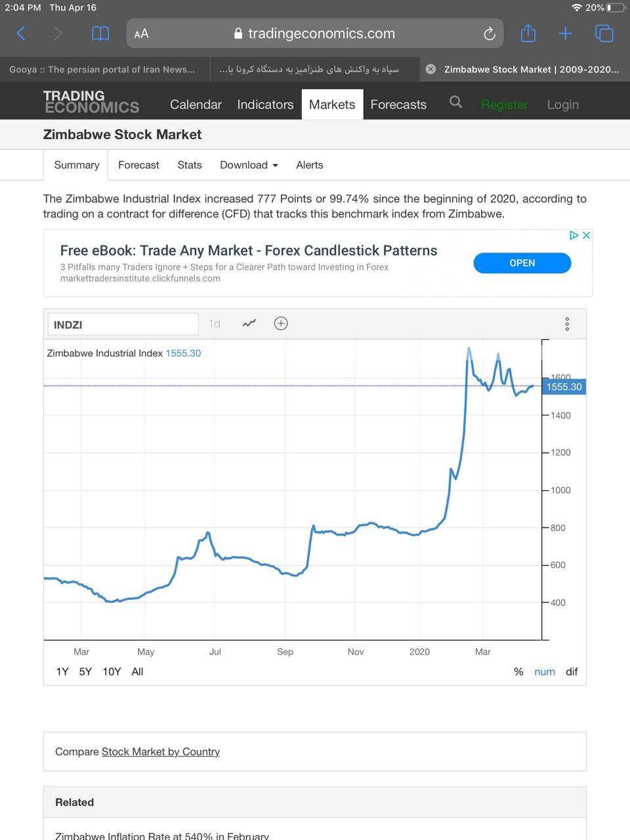
Task: Open the 1d interval selector
Action: 215,324
